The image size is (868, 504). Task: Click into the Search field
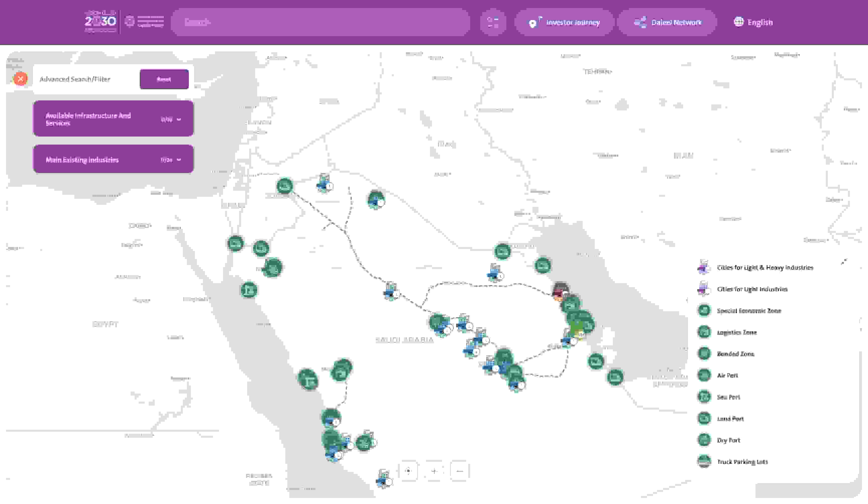click(x=320, y=22)
